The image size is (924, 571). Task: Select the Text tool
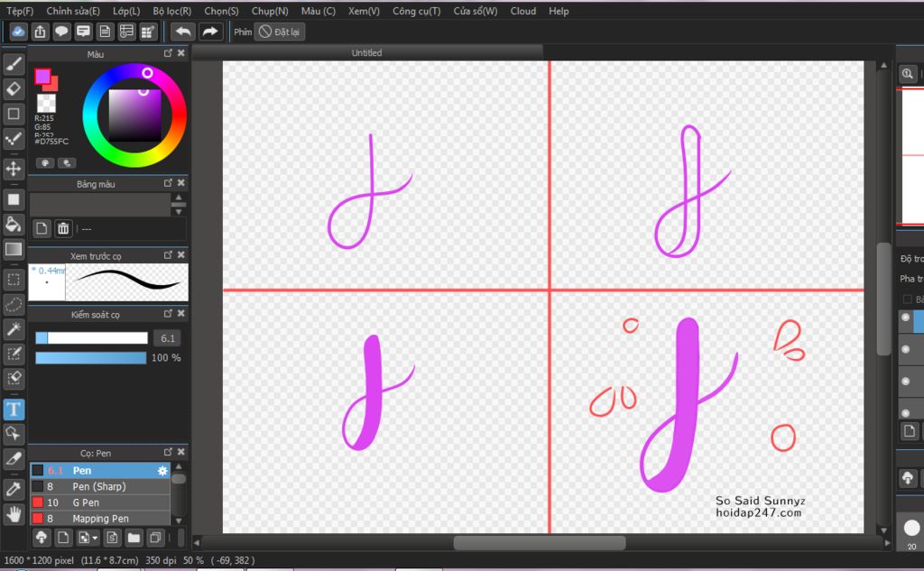(x=14, y=409)
